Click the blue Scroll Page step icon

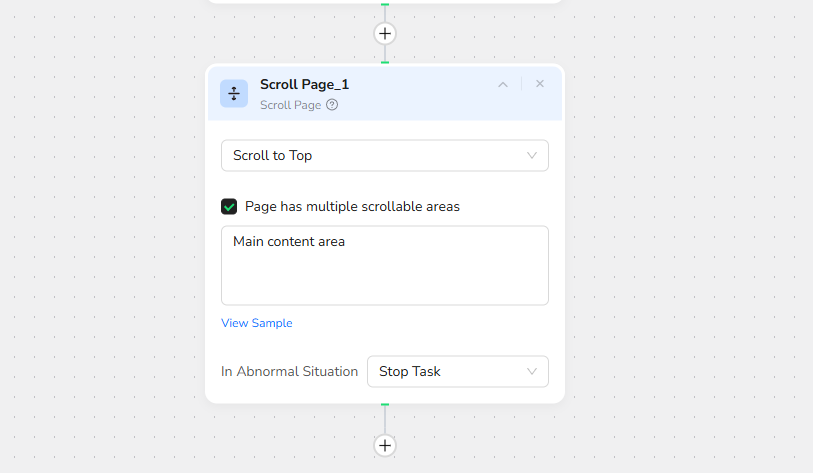[234, 94]
